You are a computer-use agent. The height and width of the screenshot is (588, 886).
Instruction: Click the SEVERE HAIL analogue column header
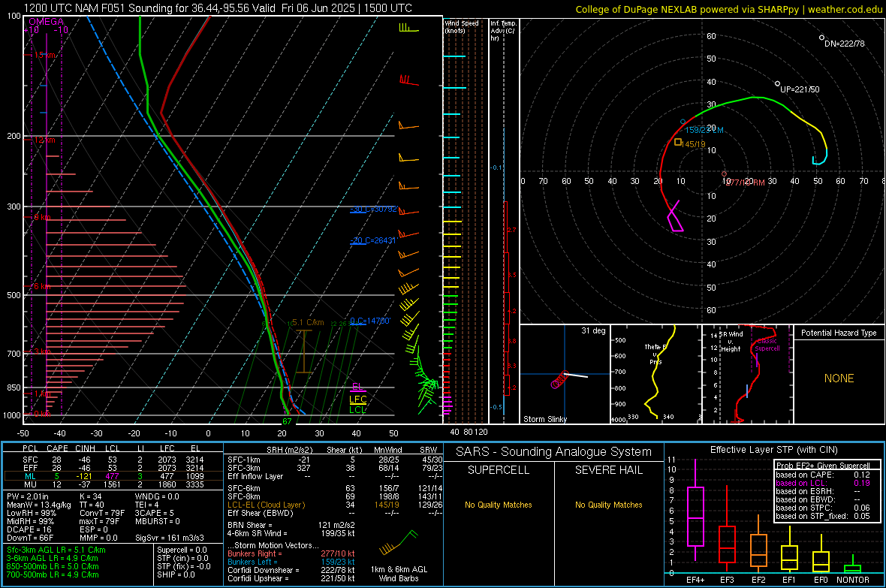coord(608,470)
